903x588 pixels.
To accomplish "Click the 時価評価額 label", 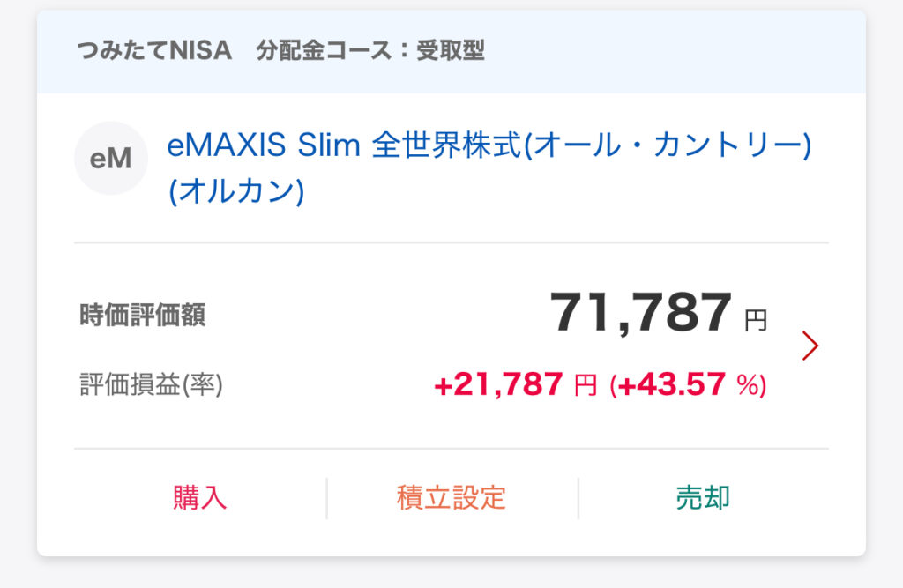I will click(x=142, y=316).
